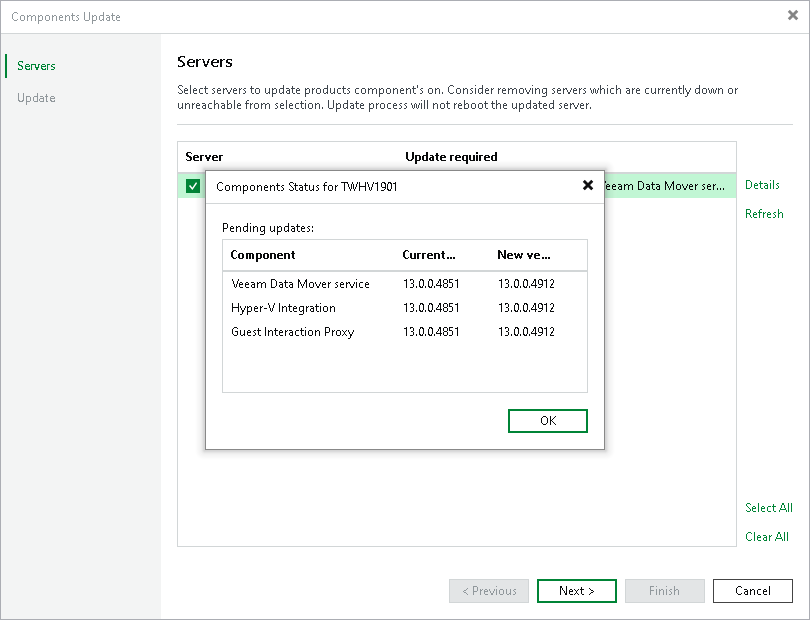Cancel the Components Update wizard
Image resolution: width=810 pixels, height=620 pixels.
click(x=753, y=591)
